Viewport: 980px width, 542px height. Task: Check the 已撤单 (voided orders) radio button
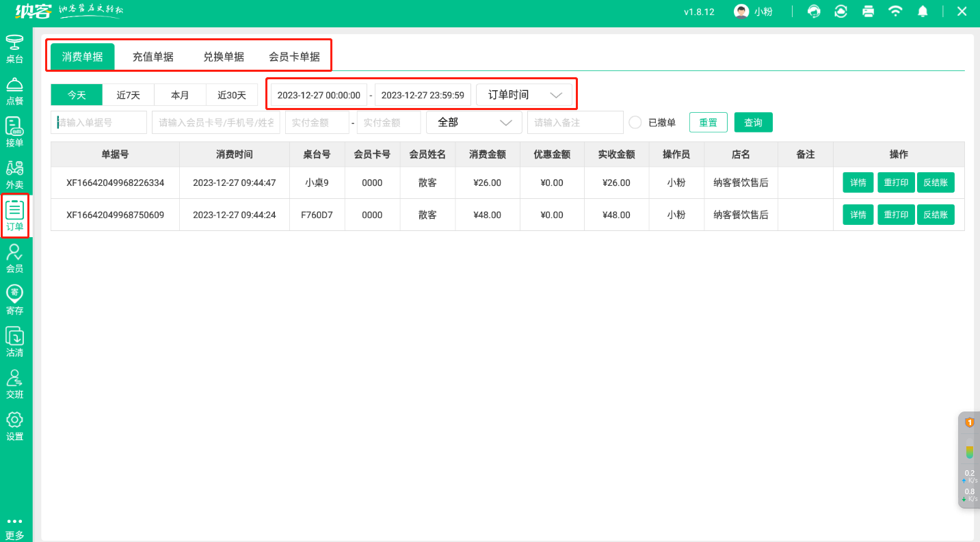(635, 122)
